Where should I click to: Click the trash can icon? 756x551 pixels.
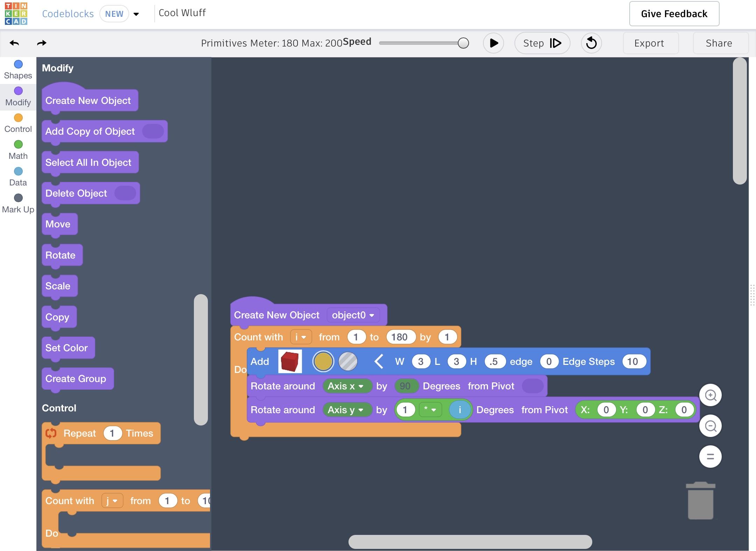click(x=700, y=501)
